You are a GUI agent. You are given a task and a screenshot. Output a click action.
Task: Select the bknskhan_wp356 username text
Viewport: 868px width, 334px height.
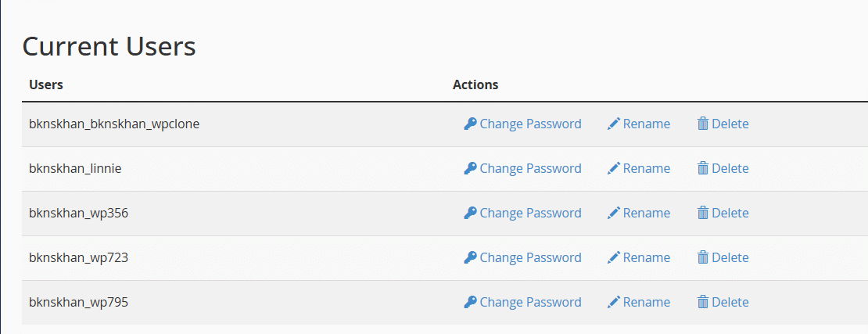pos(79,214)
